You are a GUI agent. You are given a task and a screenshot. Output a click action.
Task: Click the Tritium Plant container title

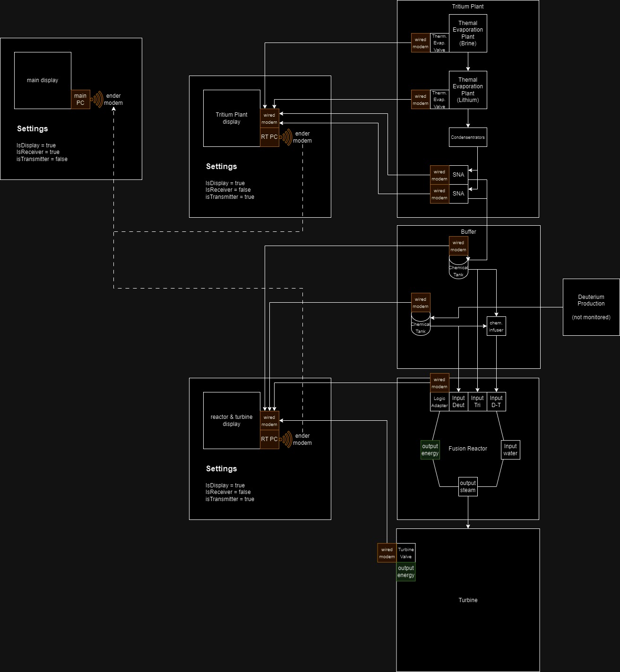[468, 7]
